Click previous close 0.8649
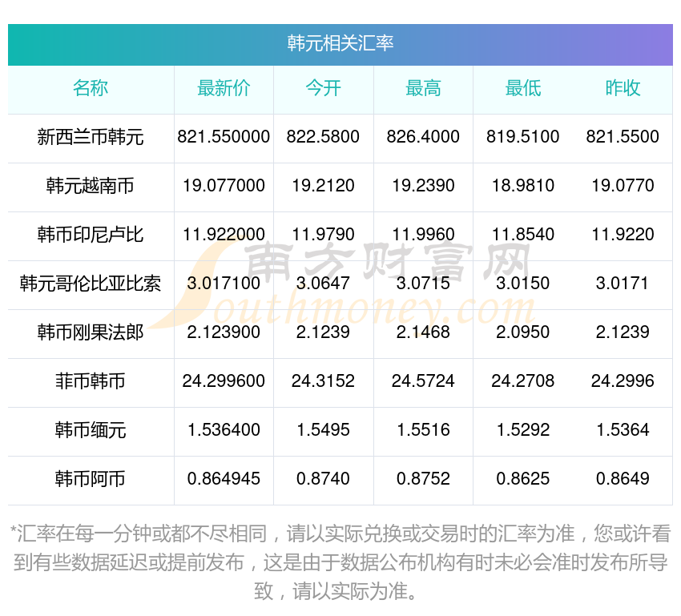The width and height of the screenshot is (681, 616). [x=623, y=479]
